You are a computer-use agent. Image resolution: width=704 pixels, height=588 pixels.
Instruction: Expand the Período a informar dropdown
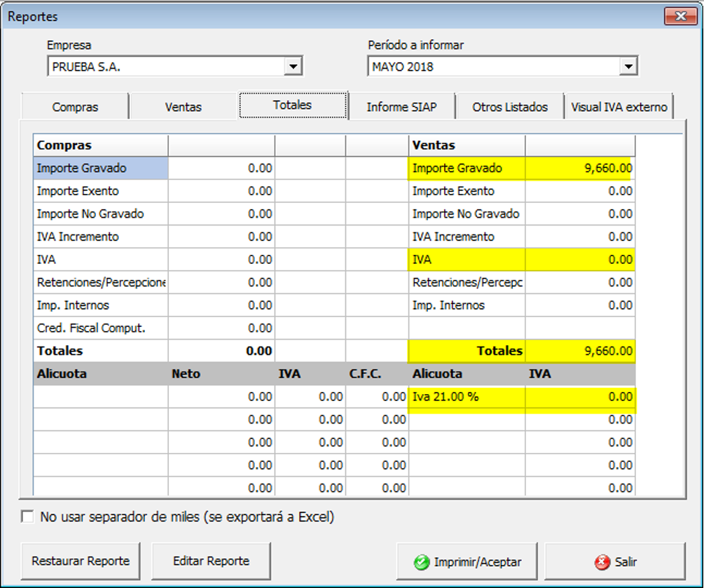(628, 66)
